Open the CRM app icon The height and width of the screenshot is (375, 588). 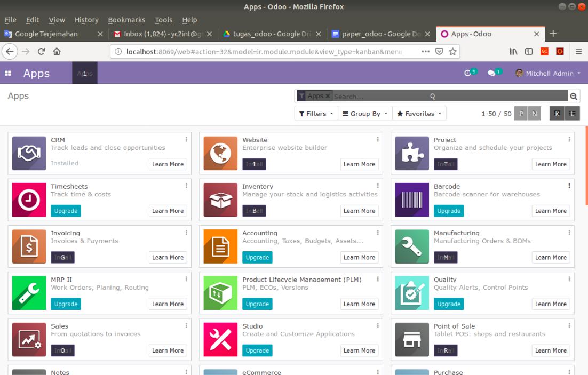click(x=28, y=152)
